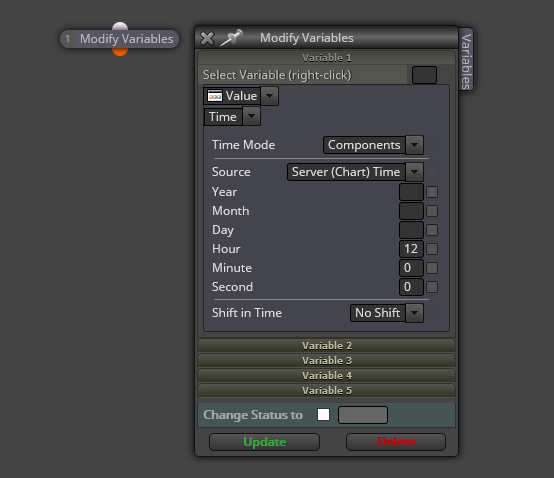Screen dimensions: 554x478
Task: Select the Modify Variables node block
Action: click(119, 39)
